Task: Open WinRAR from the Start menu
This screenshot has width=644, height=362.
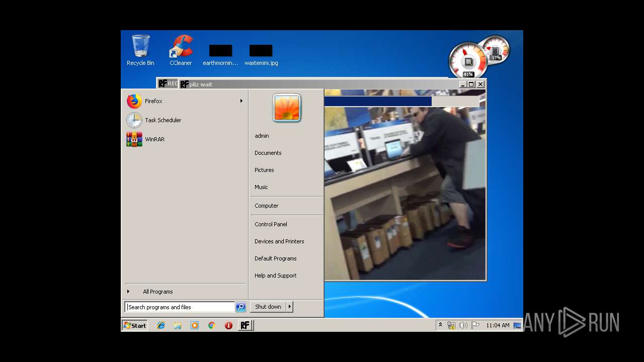Action: (x=185, y=139)
